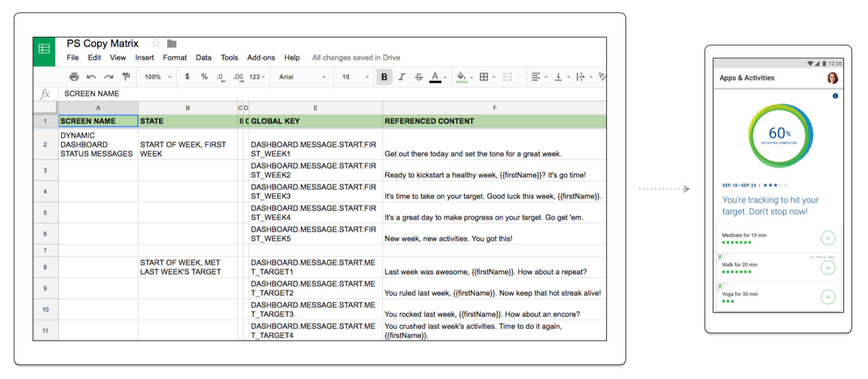The height and width of the screenshot is (379, 868).
Task: Open the Format menu
Action: (x=175, y=57)
